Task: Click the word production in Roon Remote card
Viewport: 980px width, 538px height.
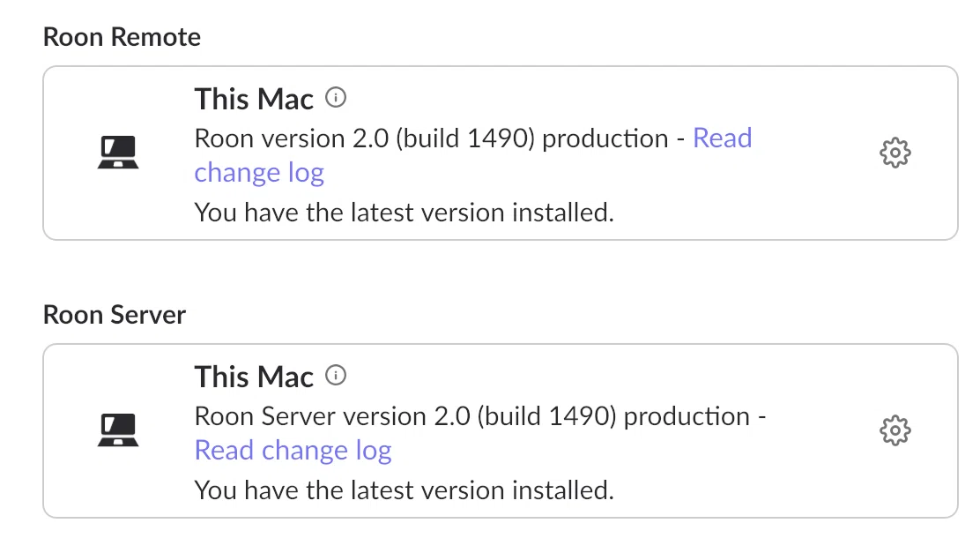Action: (x=605, y=138)
